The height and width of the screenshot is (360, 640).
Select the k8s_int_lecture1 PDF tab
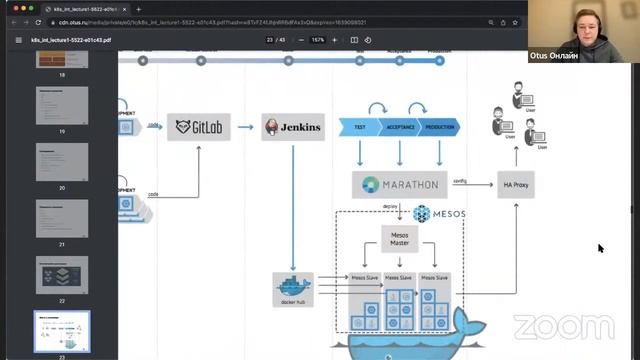click(x=86, y=9)
